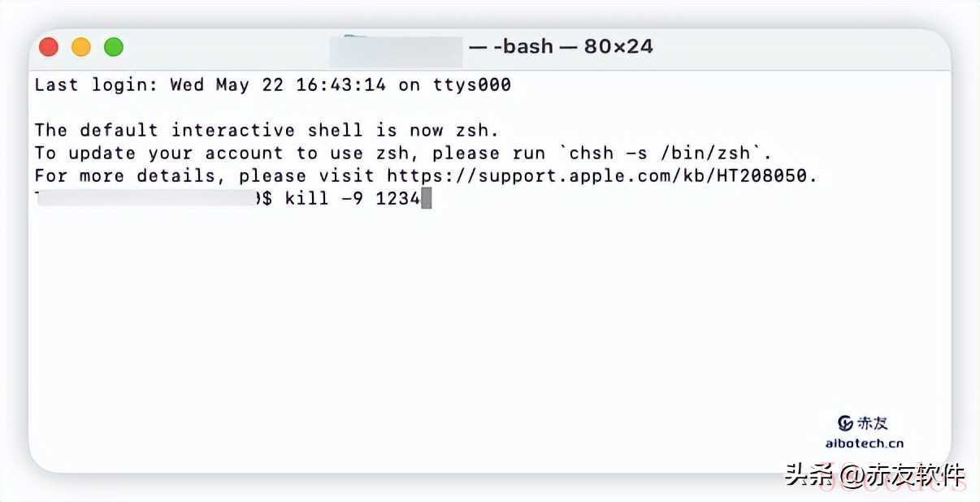This screenshot has width=980, height=502.
Task: Click the "Last login" line of output
Action: pos(273,84)
